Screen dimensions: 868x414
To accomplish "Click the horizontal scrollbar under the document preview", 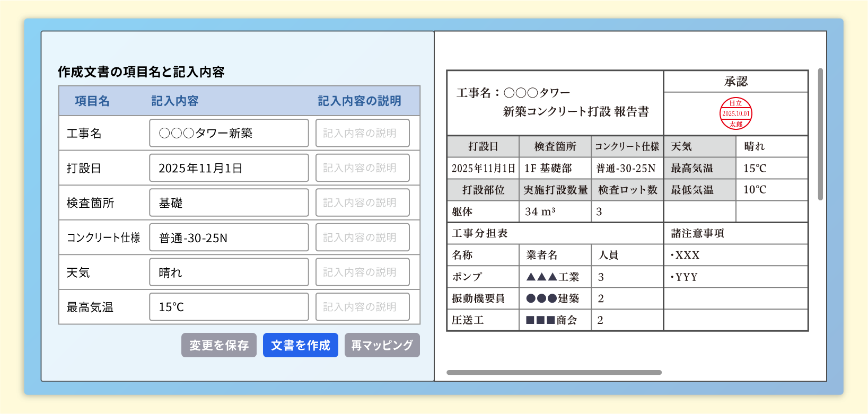I will click(x=554, y=373).
